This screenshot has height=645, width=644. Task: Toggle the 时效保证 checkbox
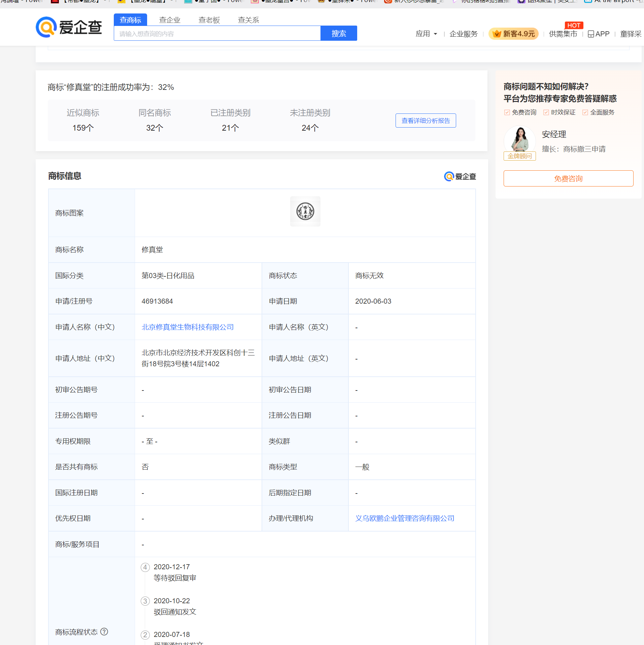546,112
